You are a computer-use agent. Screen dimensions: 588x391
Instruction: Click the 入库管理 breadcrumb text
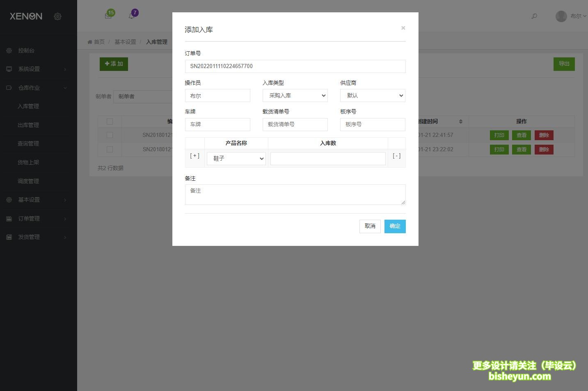157,42
